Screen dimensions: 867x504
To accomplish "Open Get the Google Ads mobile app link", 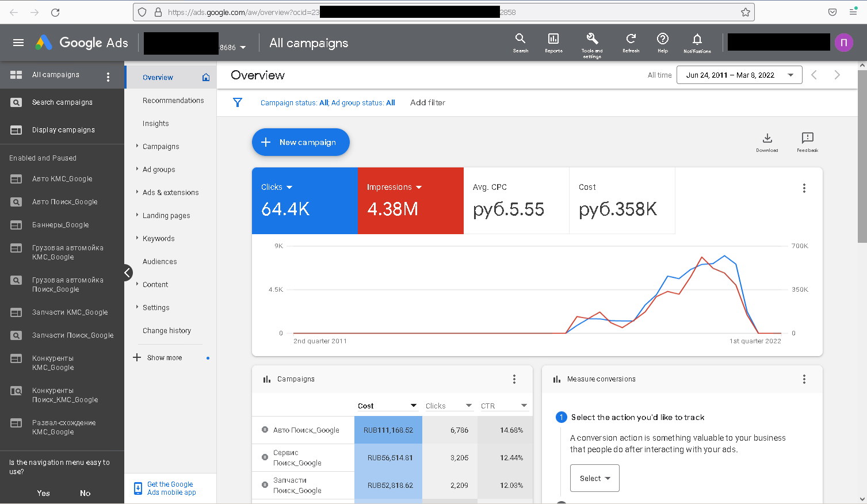I will [x=171, y=488].
